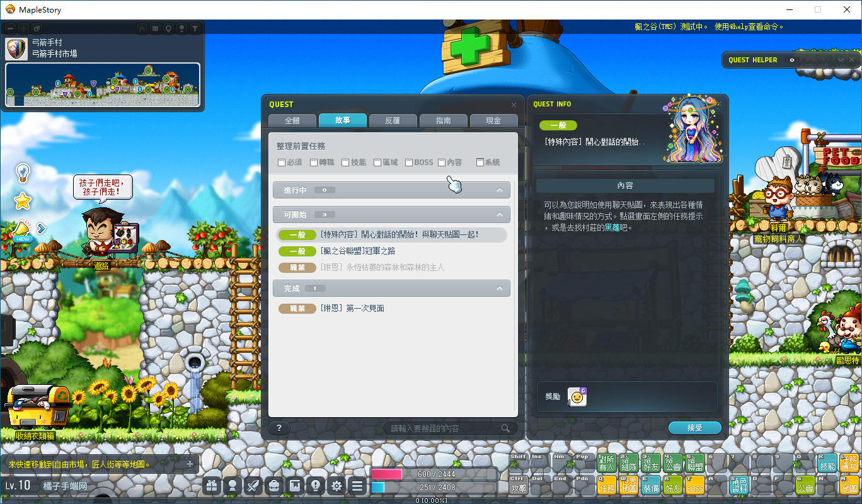Image resolution: width=862 pixels, height=504 pixels.
Task: Click the minimap town thumbnail
Action: 103,85
